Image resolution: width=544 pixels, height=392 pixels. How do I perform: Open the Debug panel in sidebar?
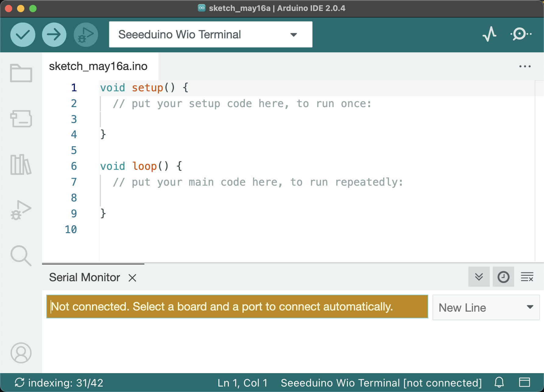pos(21,210)
